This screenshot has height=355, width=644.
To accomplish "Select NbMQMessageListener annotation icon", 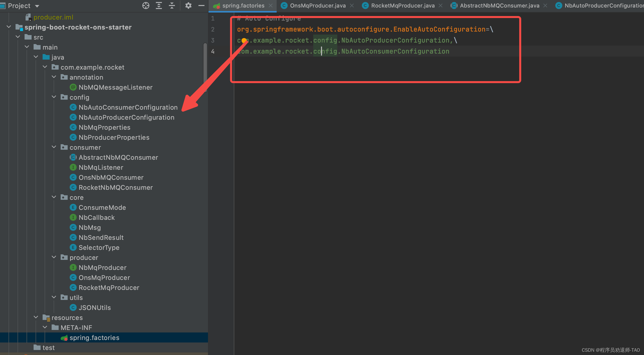I will pos(71,87).
